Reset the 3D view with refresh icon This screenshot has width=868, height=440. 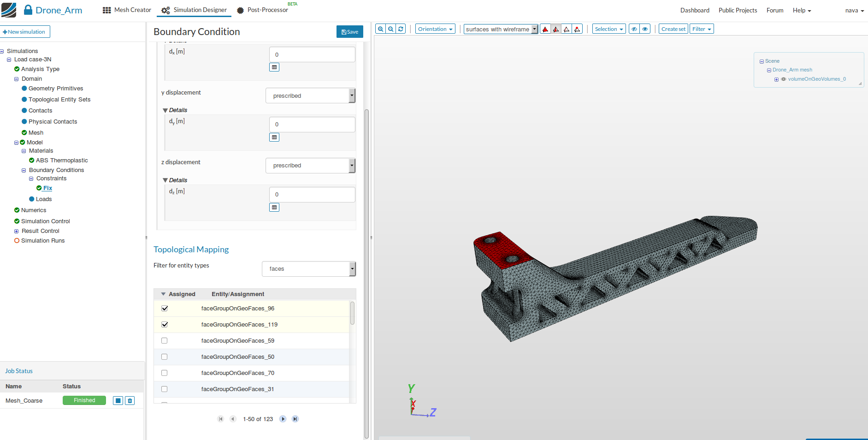[401, 29]
